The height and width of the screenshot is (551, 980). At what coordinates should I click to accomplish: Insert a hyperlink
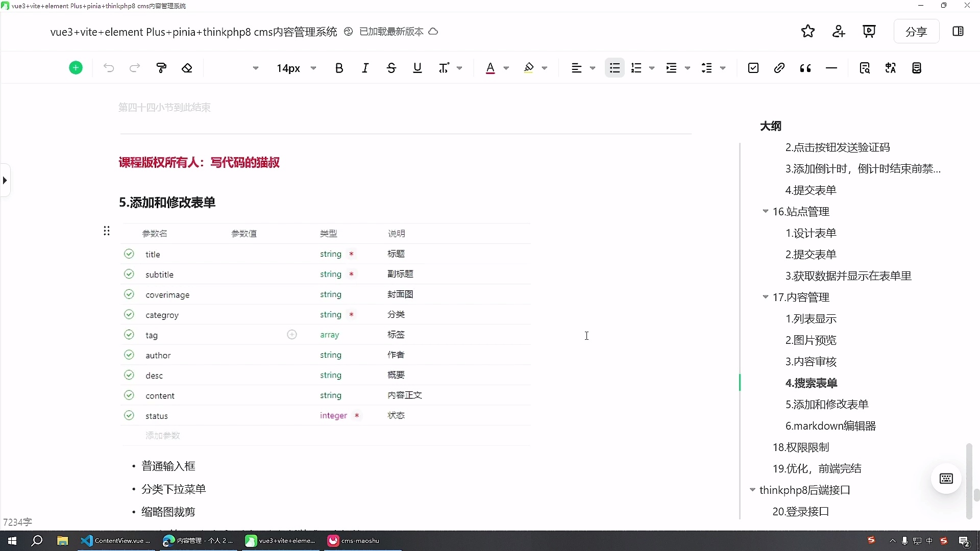[779, 68]
